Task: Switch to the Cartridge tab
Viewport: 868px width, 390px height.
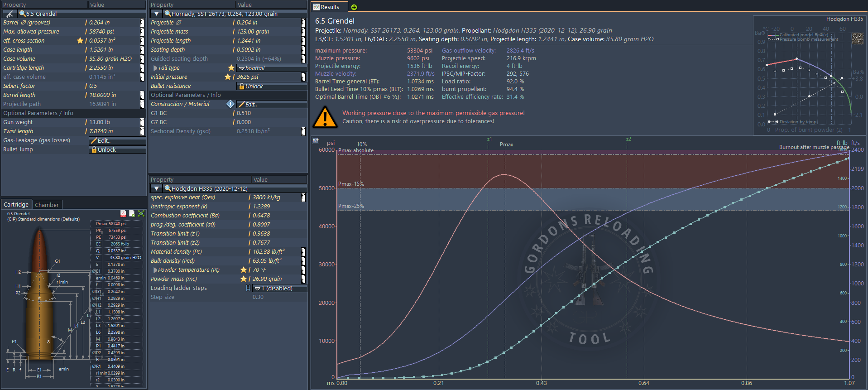Action: coord(16,204)
